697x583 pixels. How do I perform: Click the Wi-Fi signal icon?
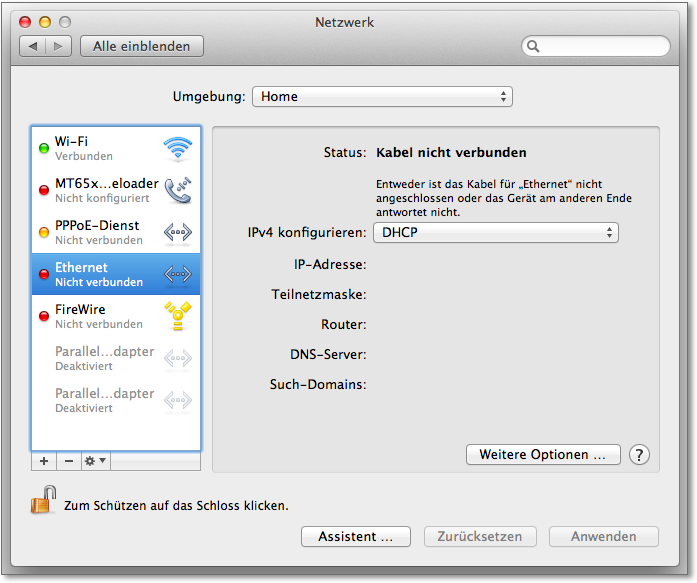(x=177, y=149)
